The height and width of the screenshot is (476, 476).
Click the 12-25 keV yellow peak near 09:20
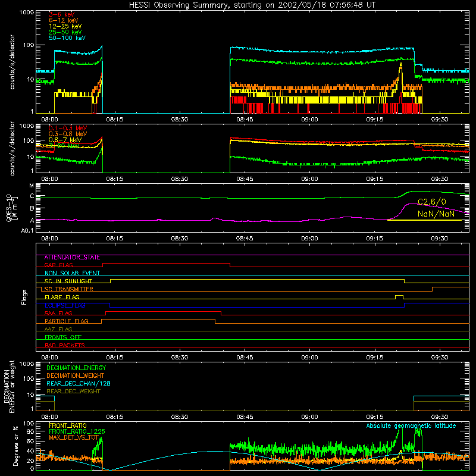point(401,65)
